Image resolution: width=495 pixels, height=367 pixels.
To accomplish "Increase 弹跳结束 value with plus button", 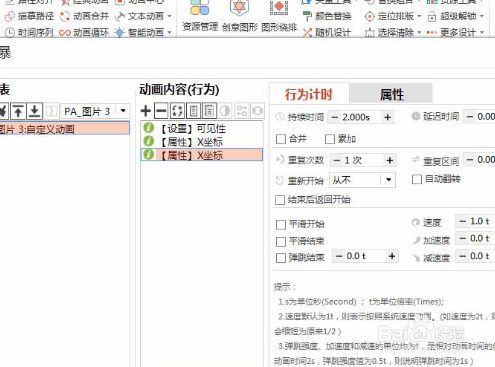I will pyautogui.click(x=392, y=256).
